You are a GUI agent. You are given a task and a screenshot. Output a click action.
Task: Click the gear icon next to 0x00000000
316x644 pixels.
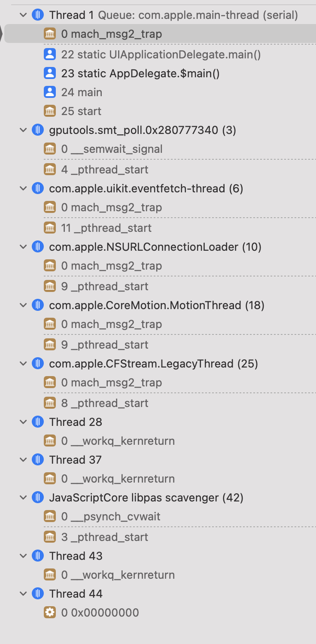coord(50,612)
